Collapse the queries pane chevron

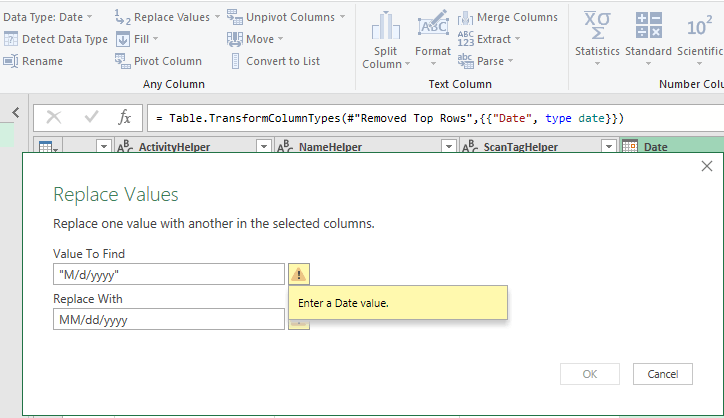16,112
